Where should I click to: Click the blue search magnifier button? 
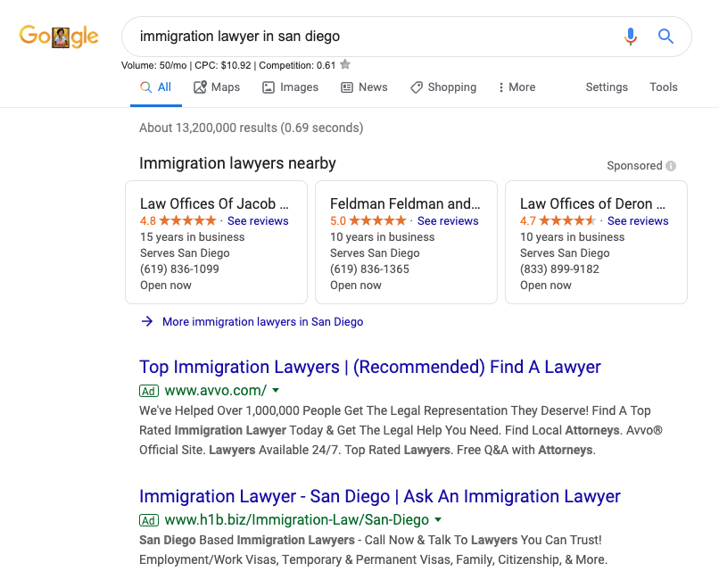665,36
